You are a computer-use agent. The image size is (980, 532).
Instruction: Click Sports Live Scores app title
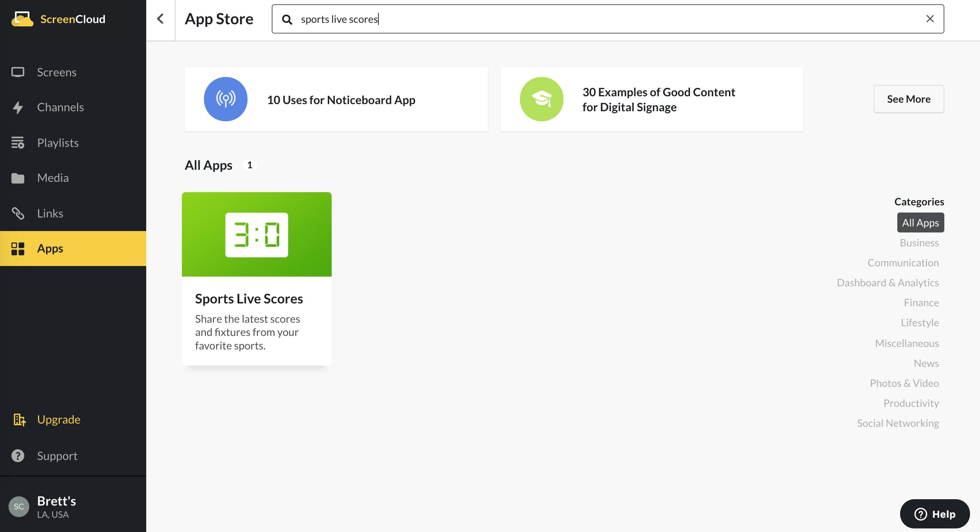pos(249,298)
